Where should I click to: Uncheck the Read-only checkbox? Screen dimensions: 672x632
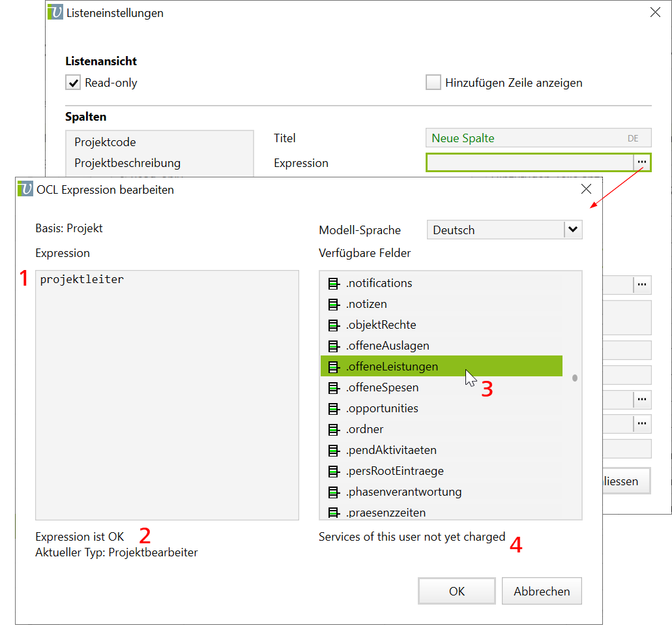click(72, 83)
